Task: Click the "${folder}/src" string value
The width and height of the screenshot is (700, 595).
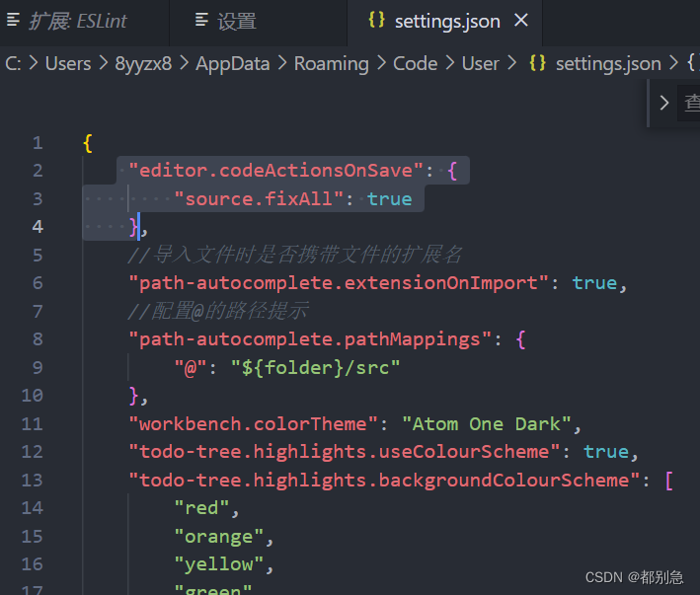Action: pos(315,368)
